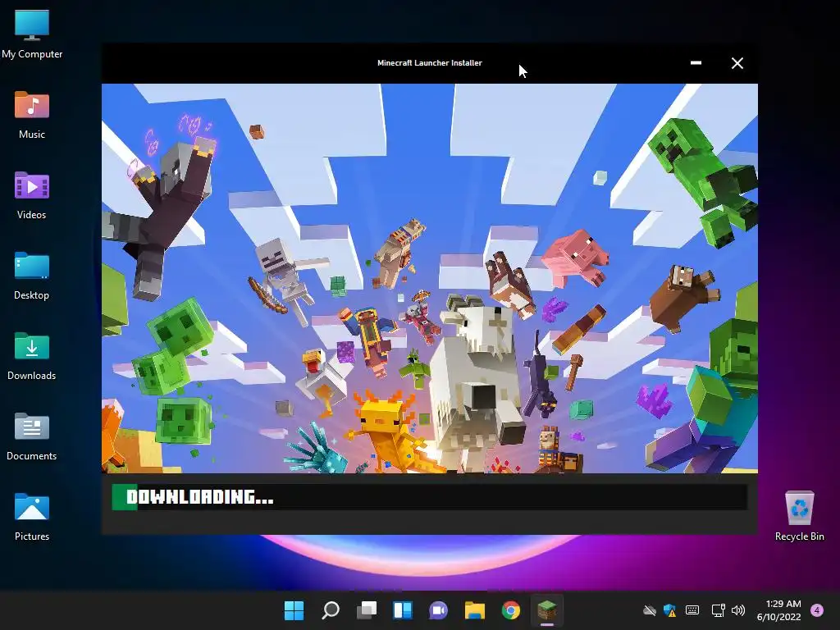This screenshot has width=840, height=630.
Task: Minimize the Minecraft Launcher Installer window
Action: 696,63
